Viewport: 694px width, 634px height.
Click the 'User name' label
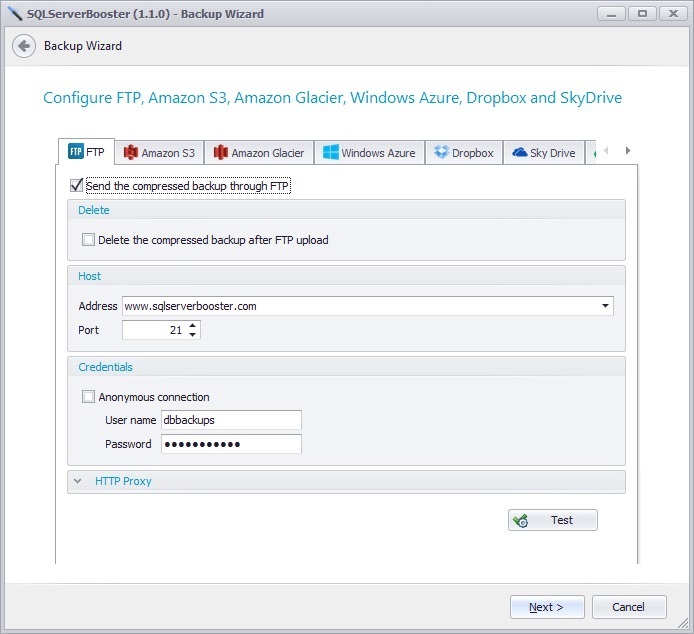[131, 420]
